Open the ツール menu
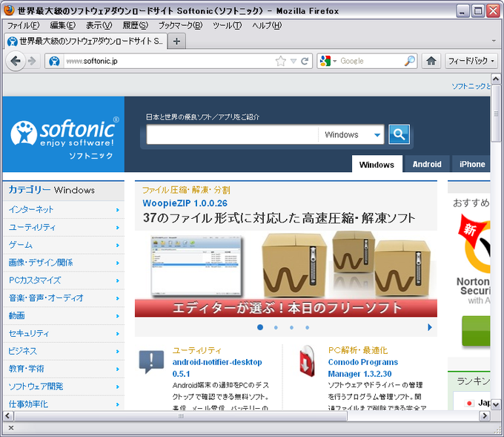Viewport: 504px width, 437px height. click(x=228, y=25)
